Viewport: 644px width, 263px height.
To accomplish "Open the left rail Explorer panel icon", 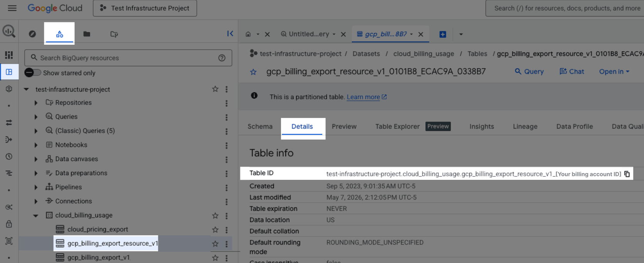I will (x=9, y=72).
